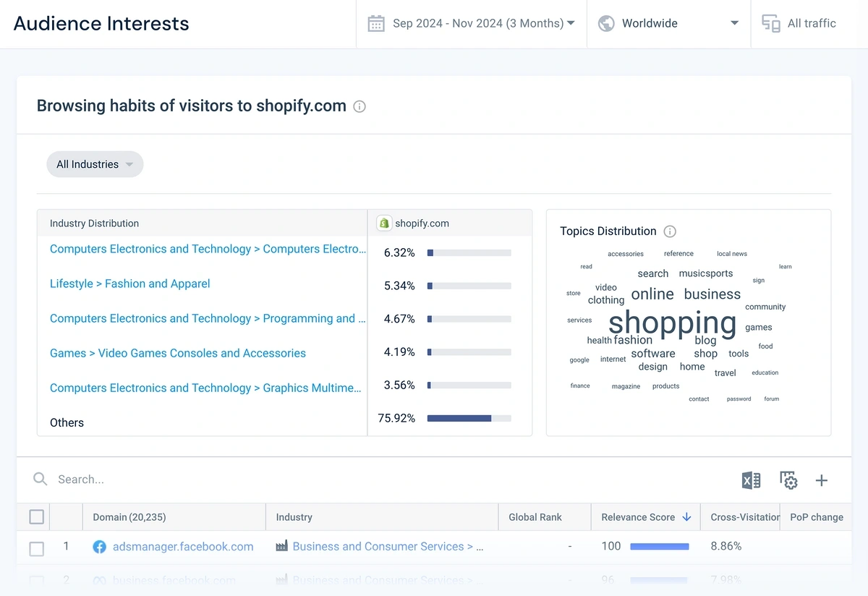Click 'blog' in the word cloud

pos(705,340)
